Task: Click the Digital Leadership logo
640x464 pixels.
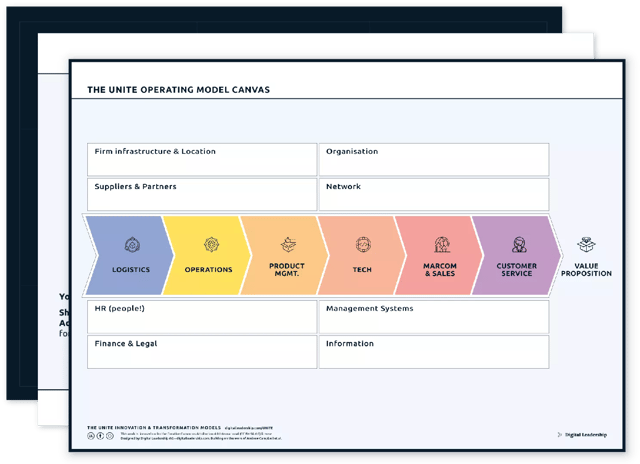Action: coord(582,435)
